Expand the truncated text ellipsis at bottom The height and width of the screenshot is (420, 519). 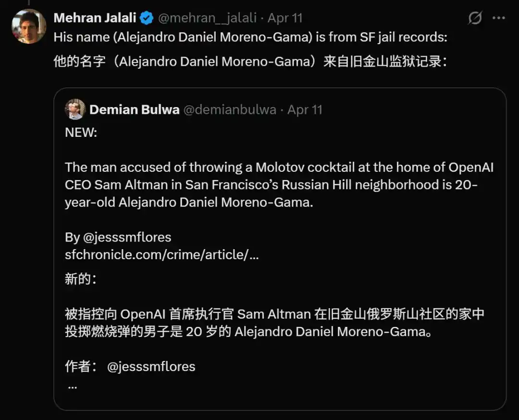pyautogui.click(x=73, y=386)
